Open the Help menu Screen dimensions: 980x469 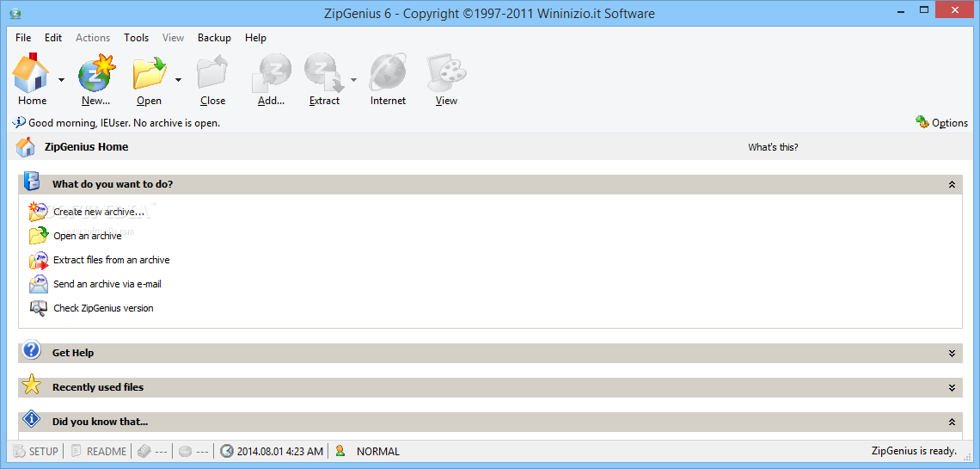[255, 38]
